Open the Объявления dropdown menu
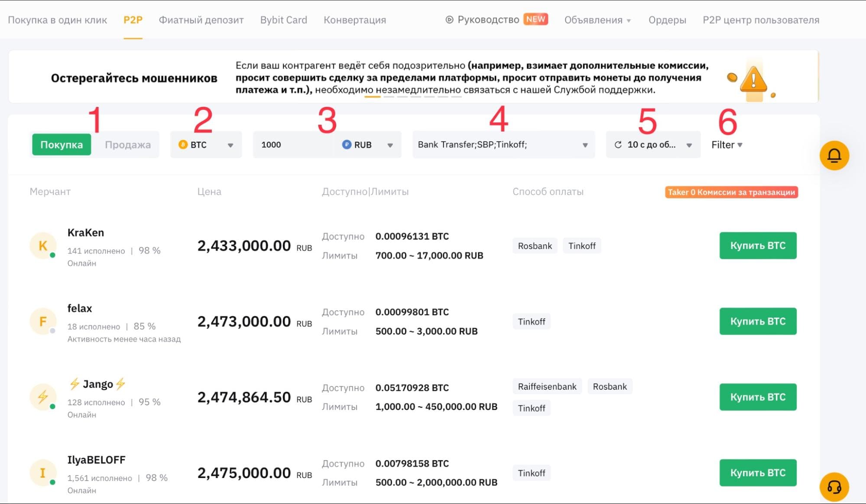Viewport: 866px width, 504px height. point(597,20)
